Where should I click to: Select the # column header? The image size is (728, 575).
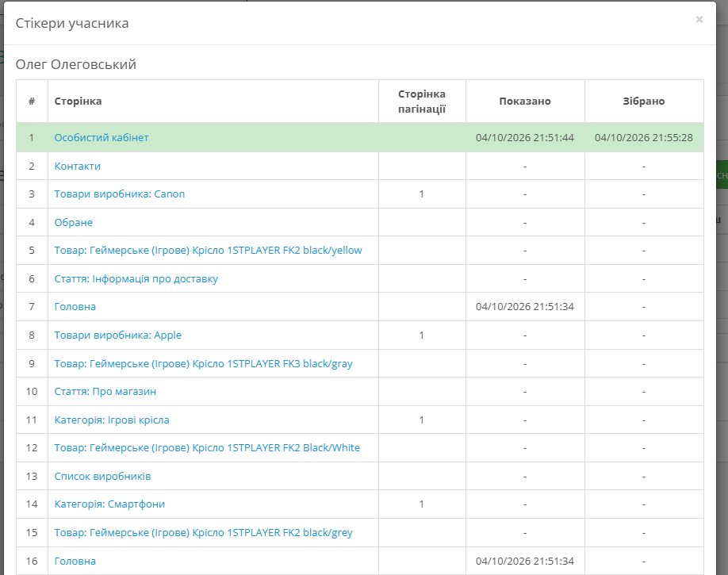tap(32, 102)
